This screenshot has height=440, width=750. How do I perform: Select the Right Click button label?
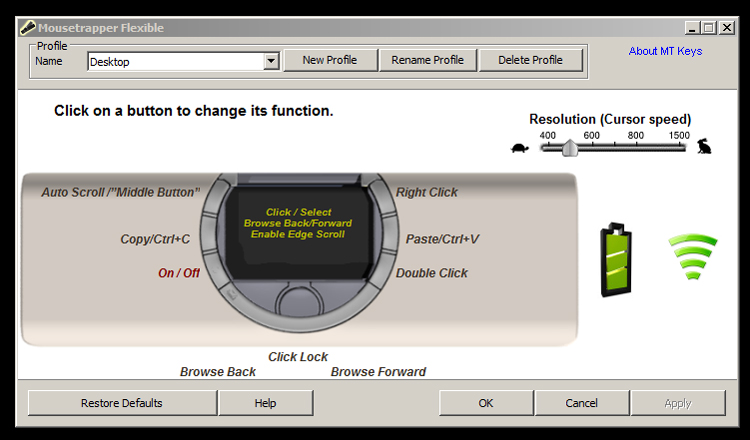pos(427,192)
